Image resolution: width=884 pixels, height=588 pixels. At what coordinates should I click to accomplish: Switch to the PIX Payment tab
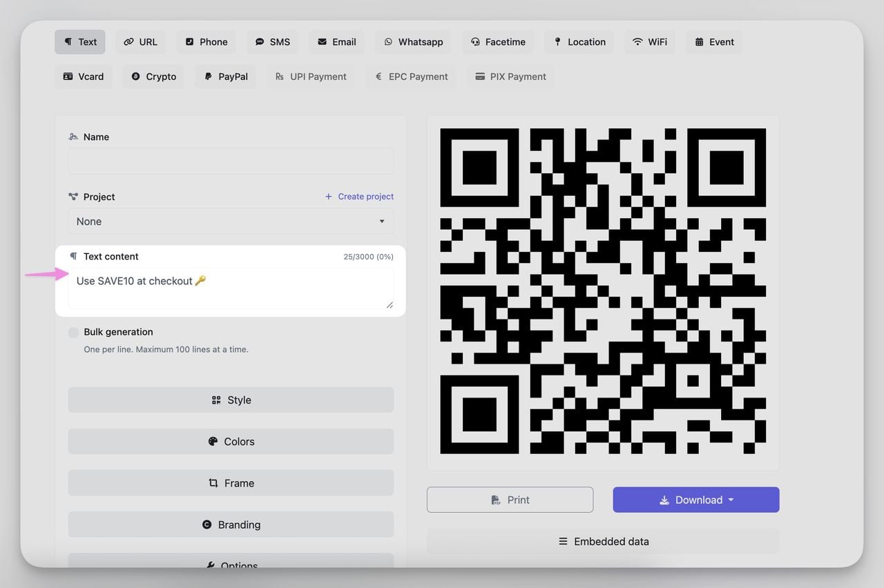click(x=510, y=77)
